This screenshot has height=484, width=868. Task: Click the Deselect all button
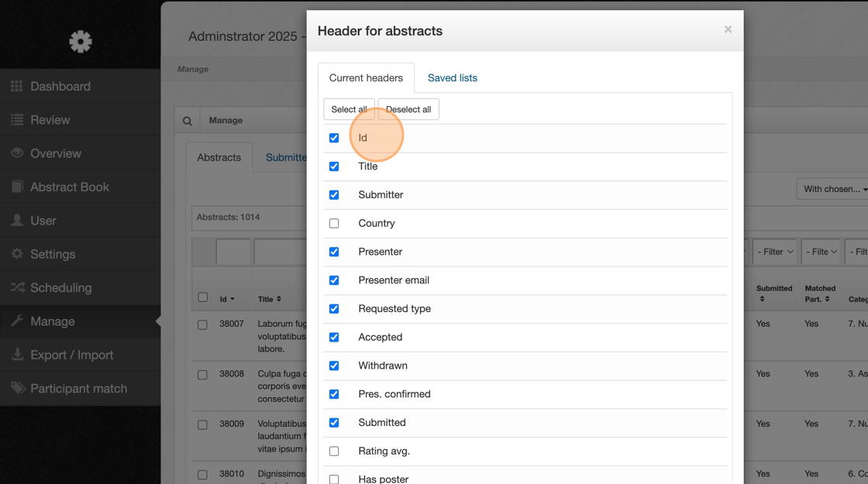point(408,109)
